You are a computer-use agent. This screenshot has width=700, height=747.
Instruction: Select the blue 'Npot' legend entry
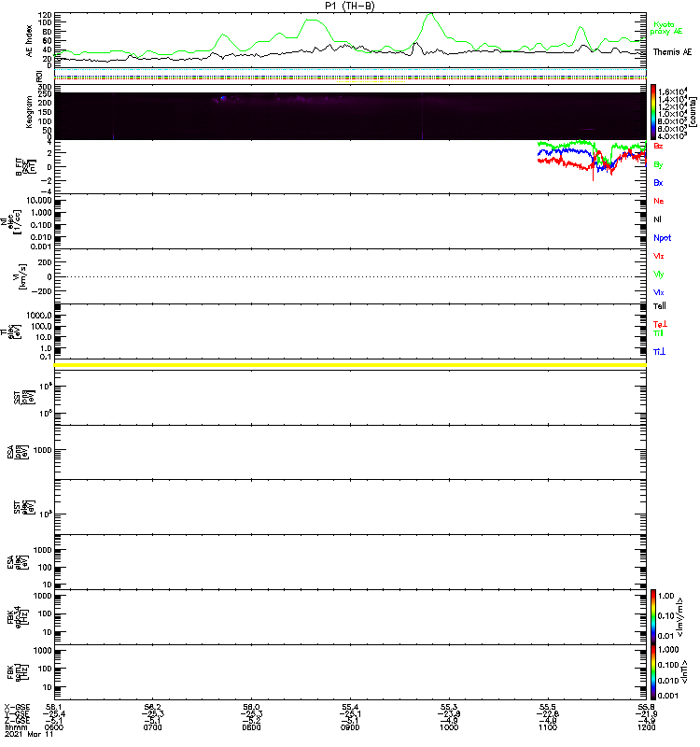[x=662, y=238]
